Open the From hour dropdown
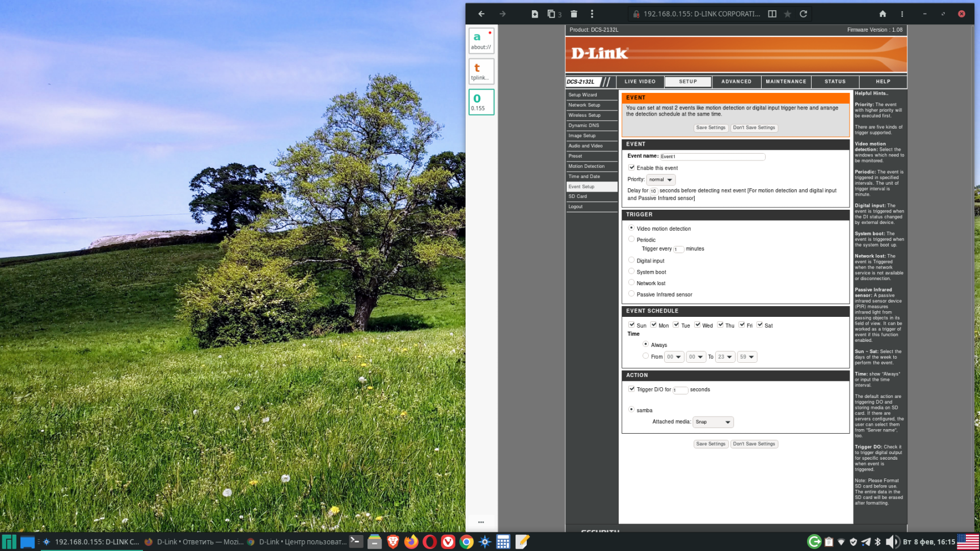The image size is (980, 551). (674, 357)
